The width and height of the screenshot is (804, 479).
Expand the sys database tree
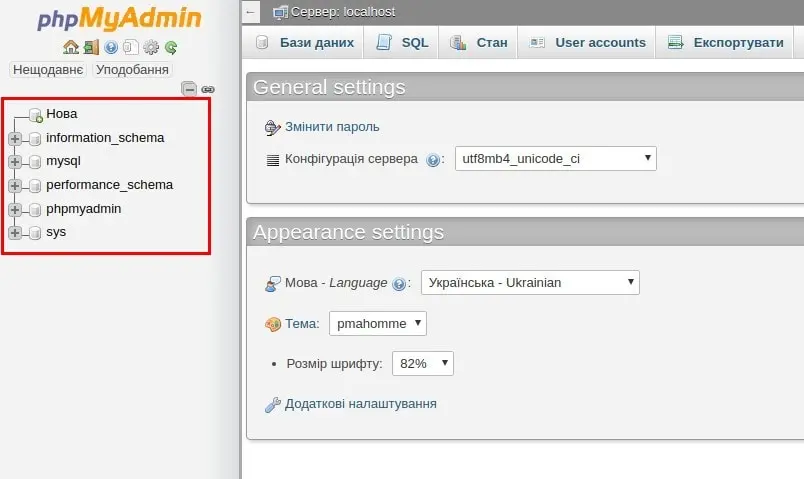pos(15,233)
